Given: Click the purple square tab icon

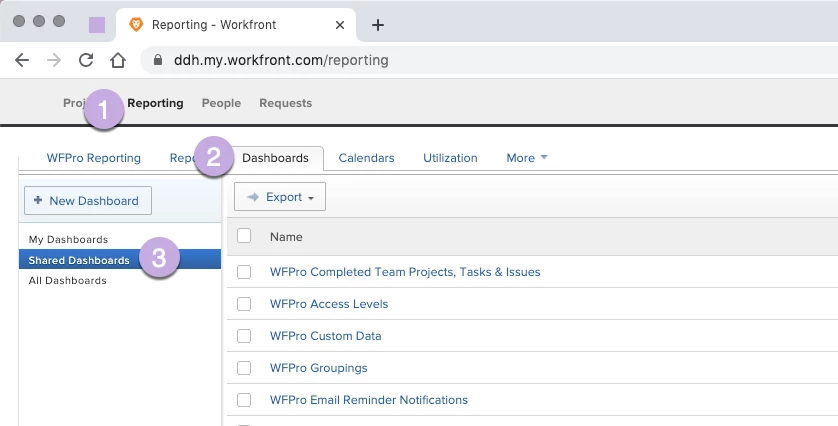Looking at the screenshot, I should [97, 25].
